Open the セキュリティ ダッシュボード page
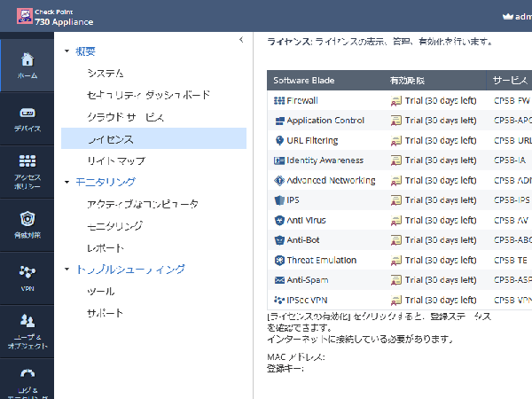 [149, 95]
